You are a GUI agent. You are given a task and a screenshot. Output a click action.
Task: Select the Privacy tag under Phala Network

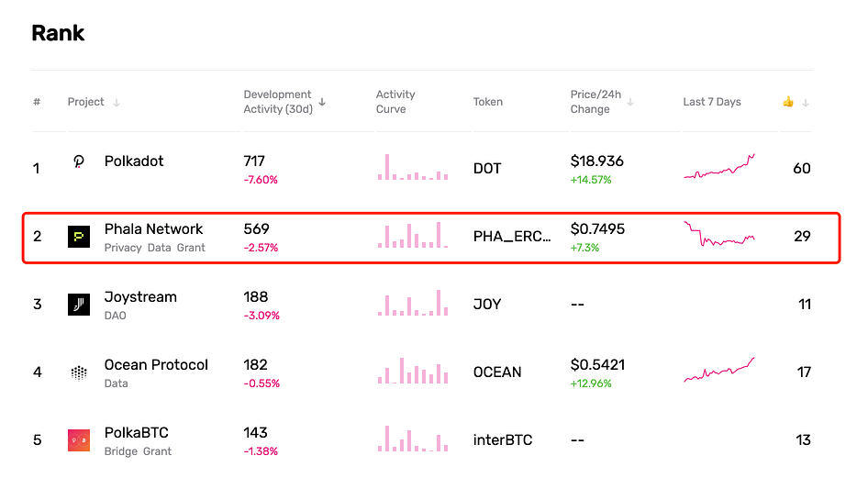pos(123,248)
